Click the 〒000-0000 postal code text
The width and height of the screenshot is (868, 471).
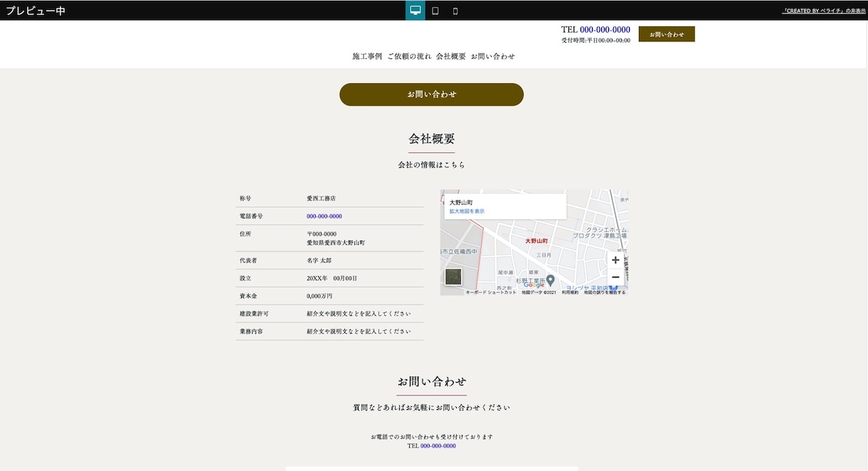tap(322, 234)
